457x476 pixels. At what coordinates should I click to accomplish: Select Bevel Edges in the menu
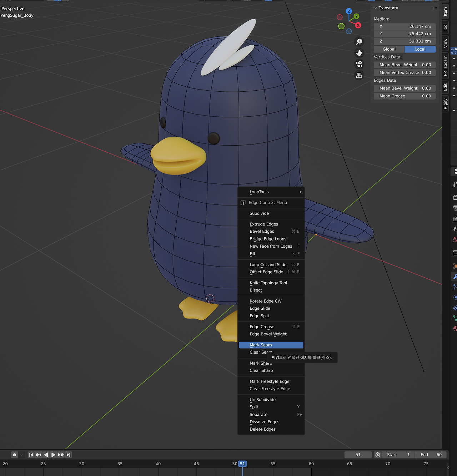[x=271, y=232]
